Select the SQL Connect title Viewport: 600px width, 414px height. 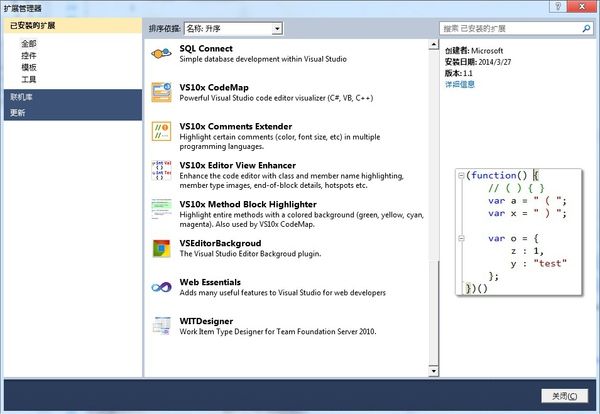tap(206, 49)
